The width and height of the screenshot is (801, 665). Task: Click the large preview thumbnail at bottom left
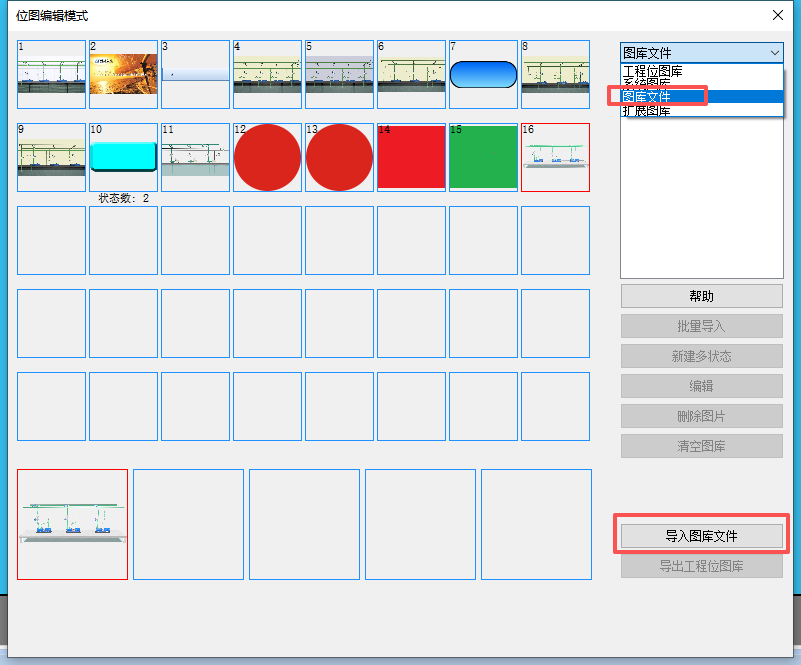(72, 524)
